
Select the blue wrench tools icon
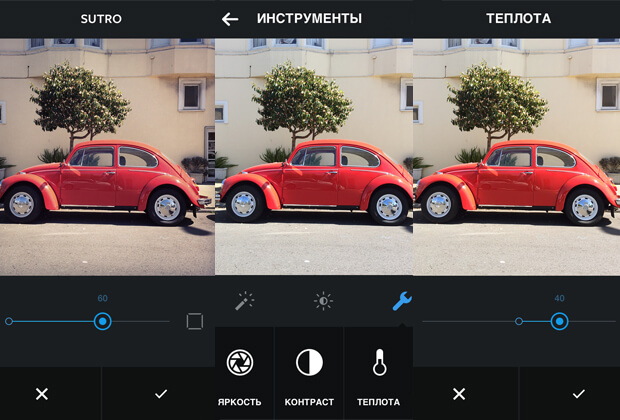402,301
